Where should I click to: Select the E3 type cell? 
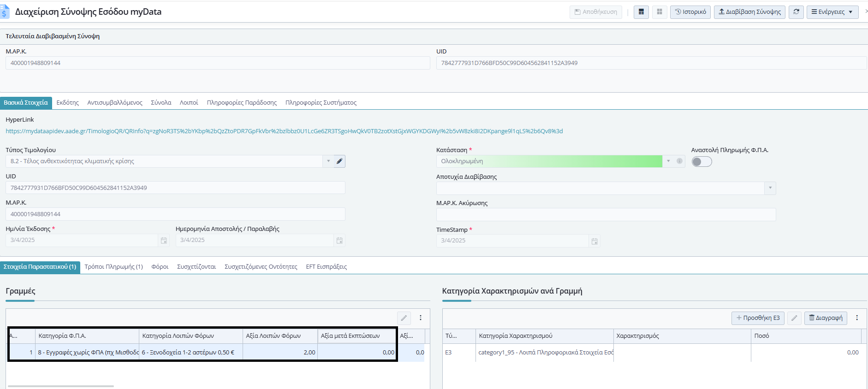(x=459, y=353)
